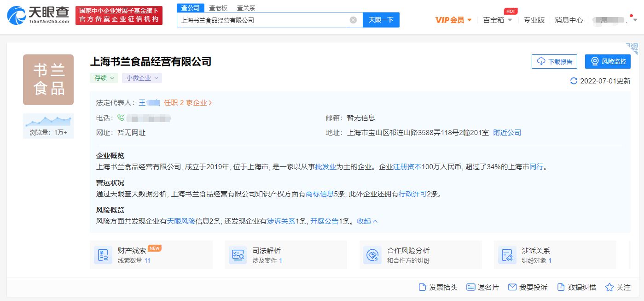Image resolution: width=644 pixels, height=301 pixels.
Task: Click the company name search input field
Action: coord(262,20)
